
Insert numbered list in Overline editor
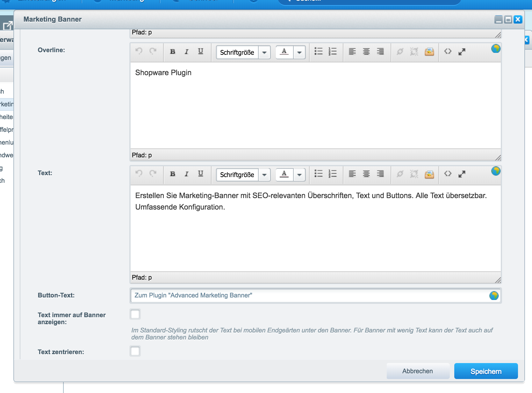point(333,51)
